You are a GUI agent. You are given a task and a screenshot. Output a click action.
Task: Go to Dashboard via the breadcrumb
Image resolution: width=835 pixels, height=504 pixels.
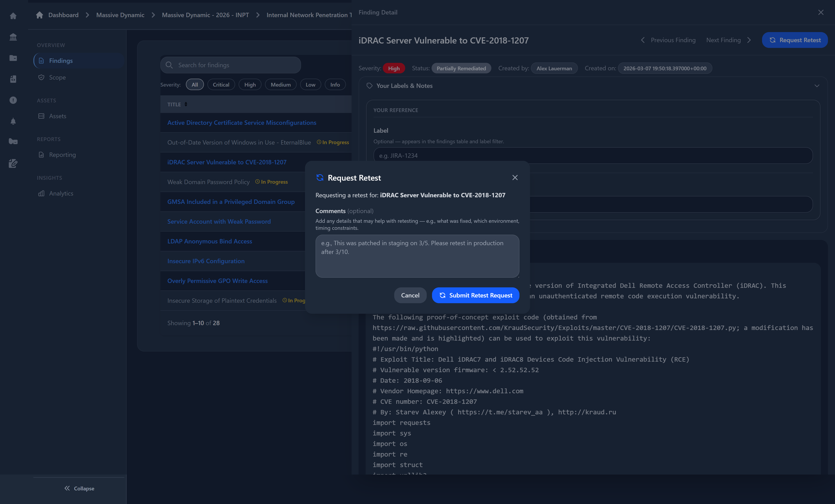click(63, 15)
